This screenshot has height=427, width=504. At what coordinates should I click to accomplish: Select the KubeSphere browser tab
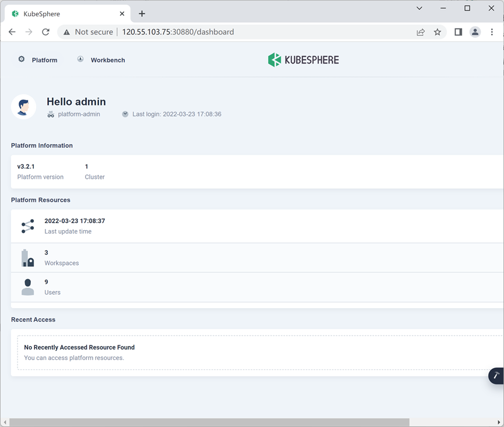(x=68, y=14)
